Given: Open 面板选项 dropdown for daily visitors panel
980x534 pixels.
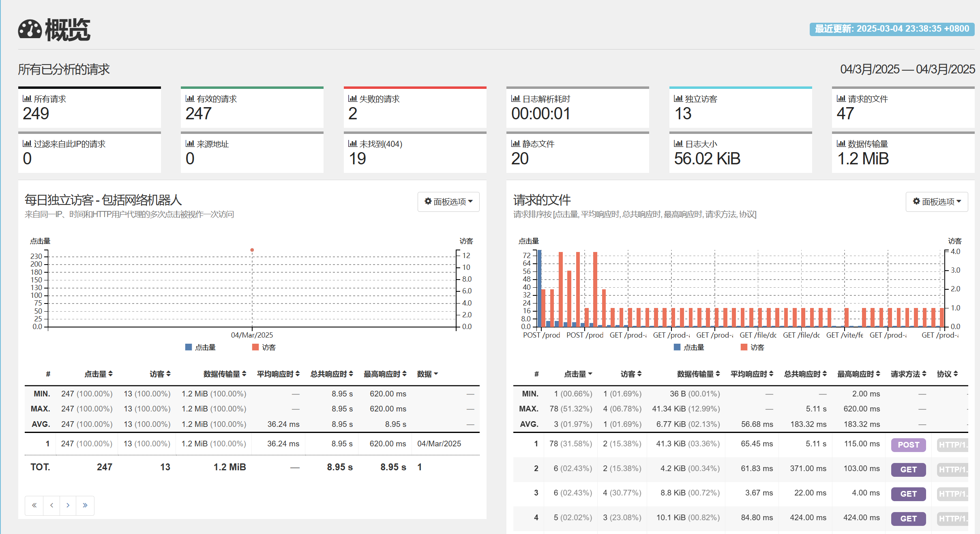Looking at the screenshot, I should pyautogui.click(x=448, y=202).
